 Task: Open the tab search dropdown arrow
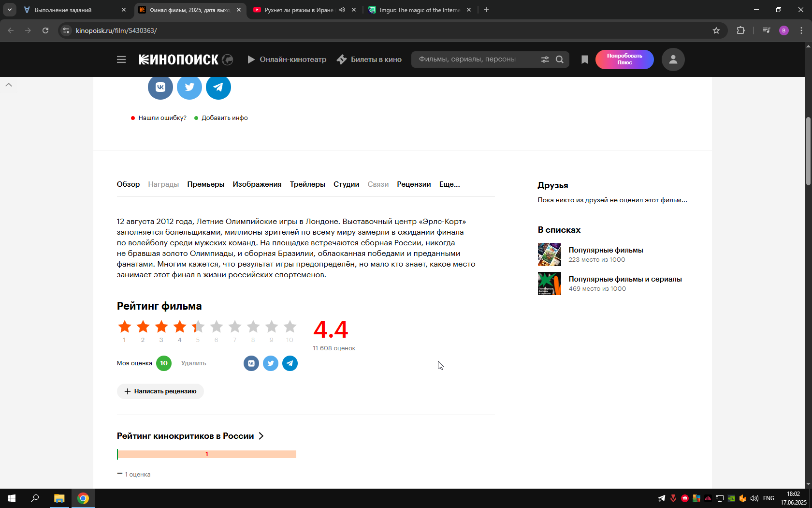[x=9, y=10]
